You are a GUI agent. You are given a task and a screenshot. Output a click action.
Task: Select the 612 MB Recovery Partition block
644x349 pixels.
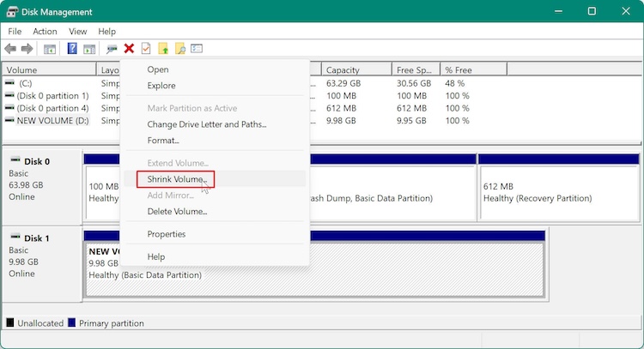(558, 191)
